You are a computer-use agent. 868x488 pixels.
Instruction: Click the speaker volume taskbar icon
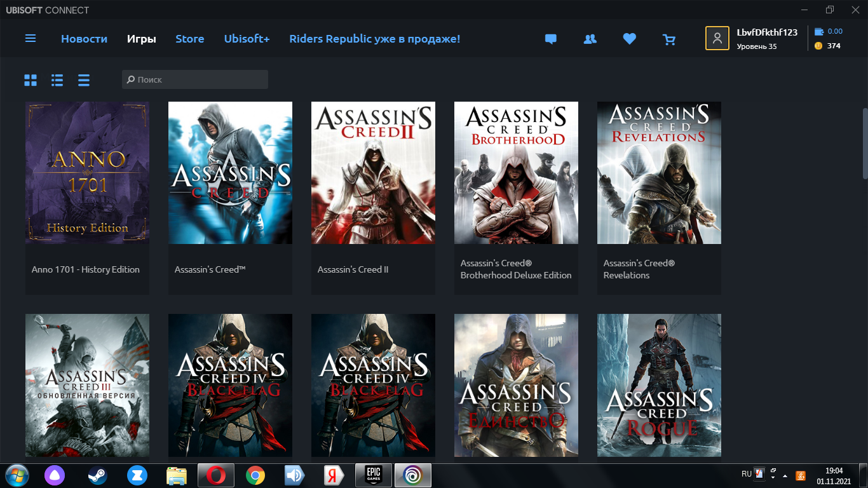295,475
